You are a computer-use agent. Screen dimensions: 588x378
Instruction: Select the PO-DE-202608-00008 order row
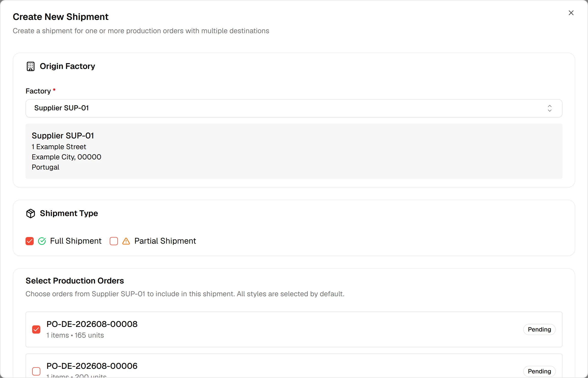click(294, 329)
